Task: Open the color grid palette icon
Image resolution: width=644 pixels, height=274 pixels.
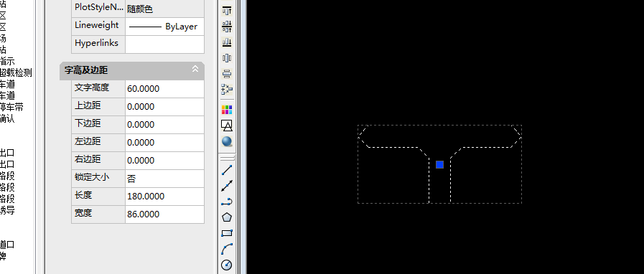Action: tap(227, 110)
